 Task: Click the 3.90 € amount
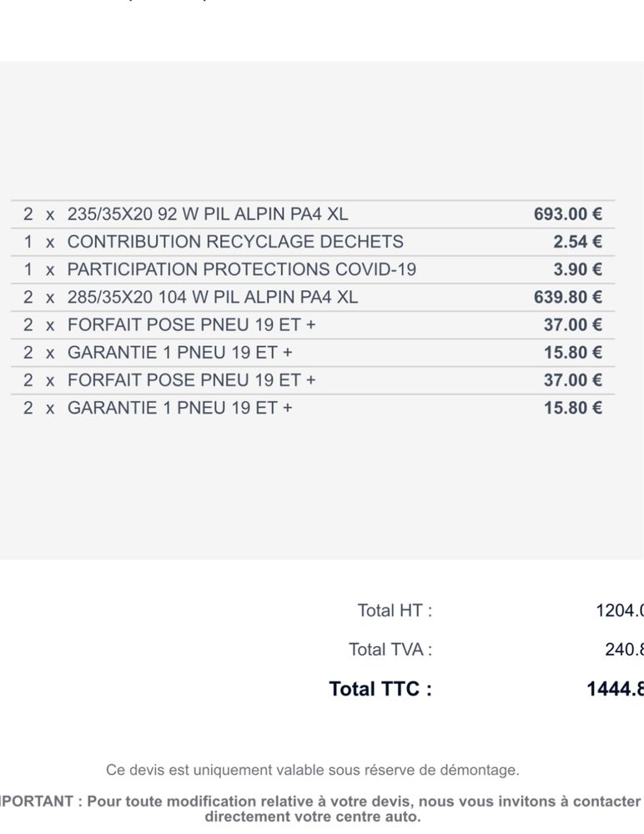pos(577,269)
